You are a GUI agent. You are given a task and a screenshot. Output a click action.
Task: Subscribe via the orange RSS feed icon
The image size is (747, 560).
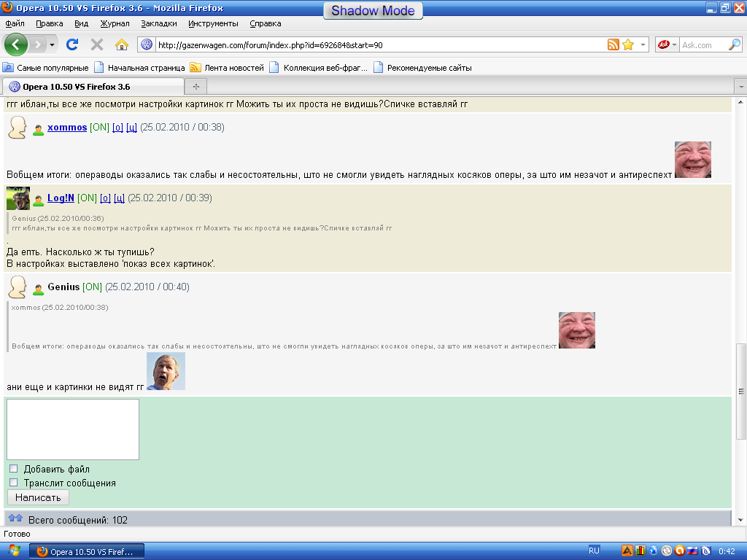coord(613,44)
